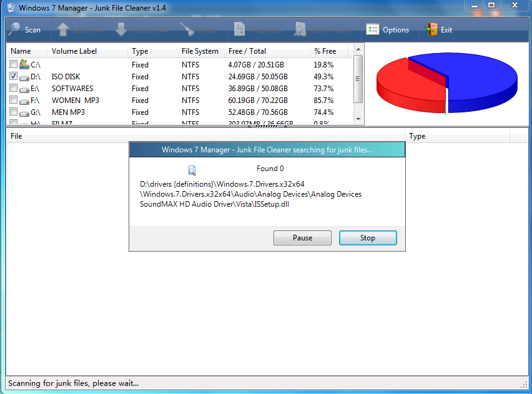The width and height of the screenshot is (532, 394).
Task: Click the 60.19GB / 70.22GB cell
Action: coord(258,101)
